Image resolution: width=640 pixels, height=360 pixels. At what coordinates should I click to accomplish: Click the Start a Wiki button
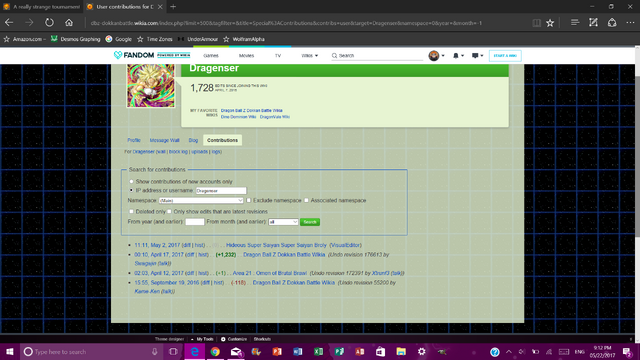pos(505,56)
